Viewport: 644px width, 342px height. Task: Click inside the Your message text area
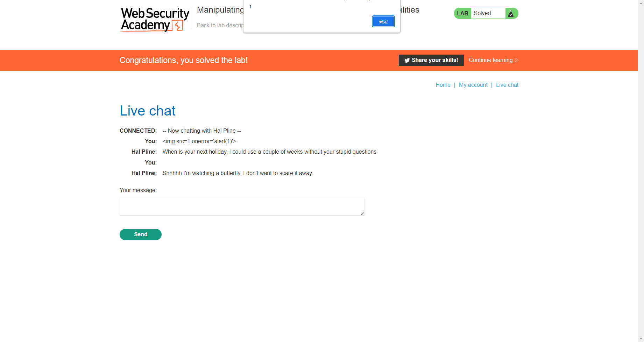coord(242,207)
